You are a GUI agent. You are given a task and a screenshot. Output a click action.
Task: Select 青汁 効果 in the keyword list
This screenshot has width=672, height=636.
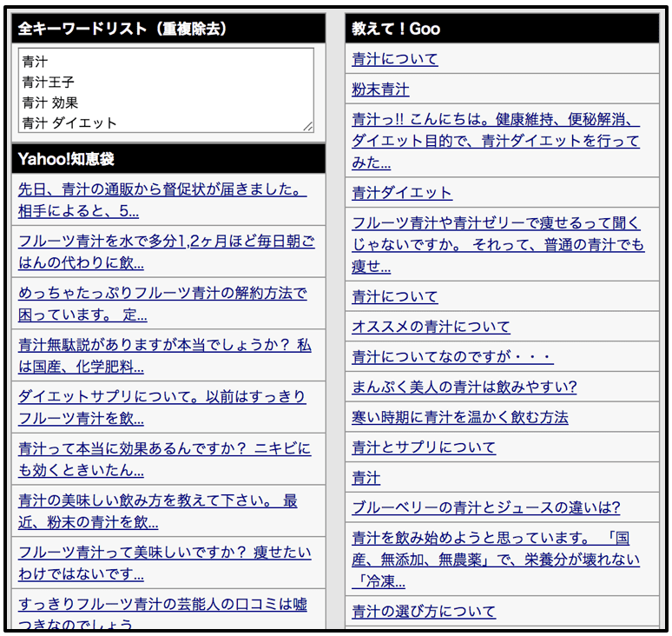(50, 103)
